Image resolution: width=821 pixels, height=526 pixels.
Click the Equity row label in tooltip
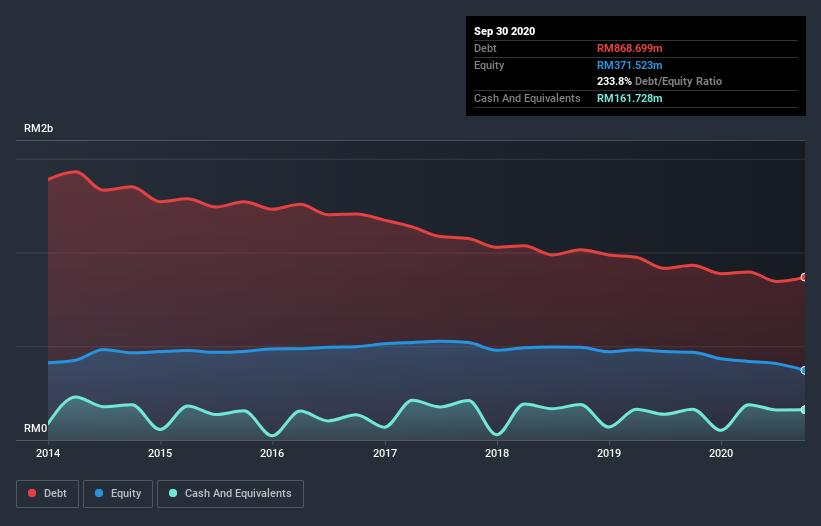489,65
